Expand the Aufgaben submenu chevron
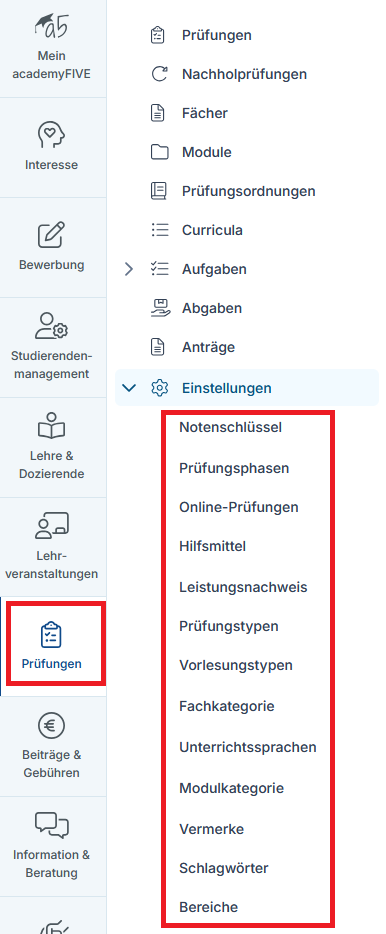The width and height of the screenshot is (386, 934). (x=129, y=269)
